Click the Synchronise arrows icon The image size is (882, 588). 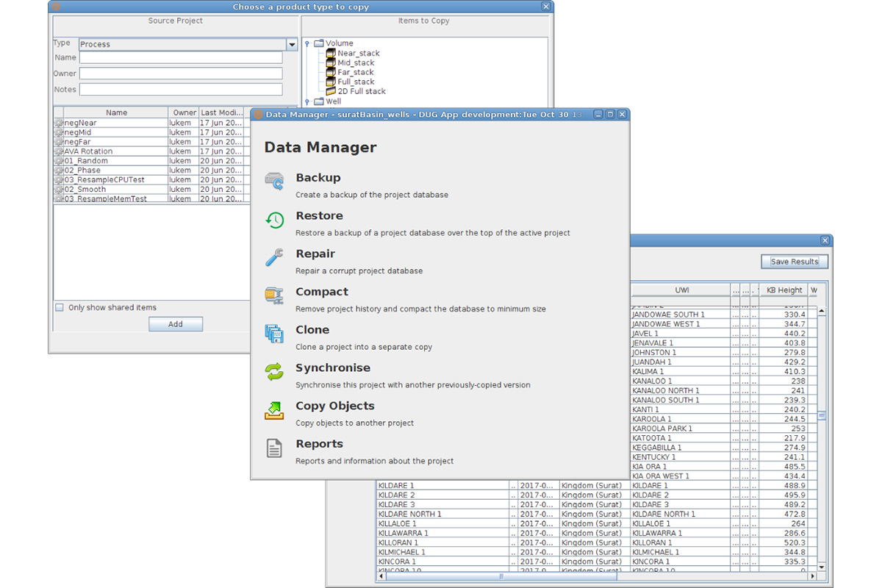[274, 372]
